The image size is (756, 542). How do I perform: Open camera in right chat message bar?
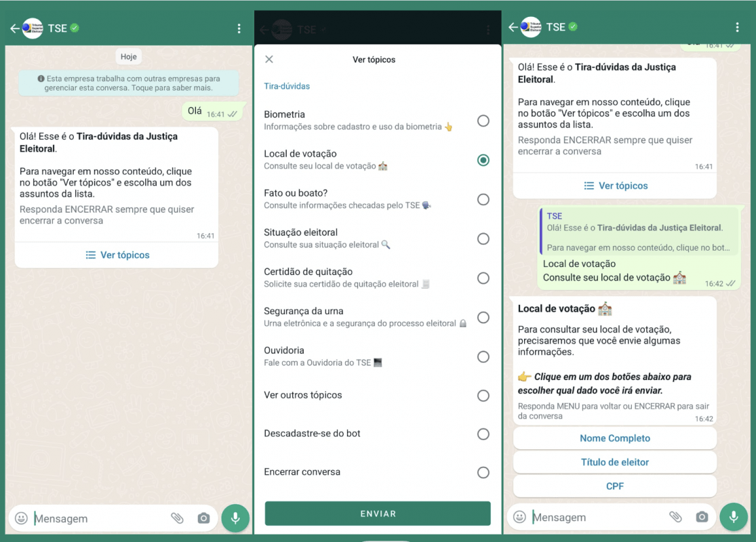[702, 517]
